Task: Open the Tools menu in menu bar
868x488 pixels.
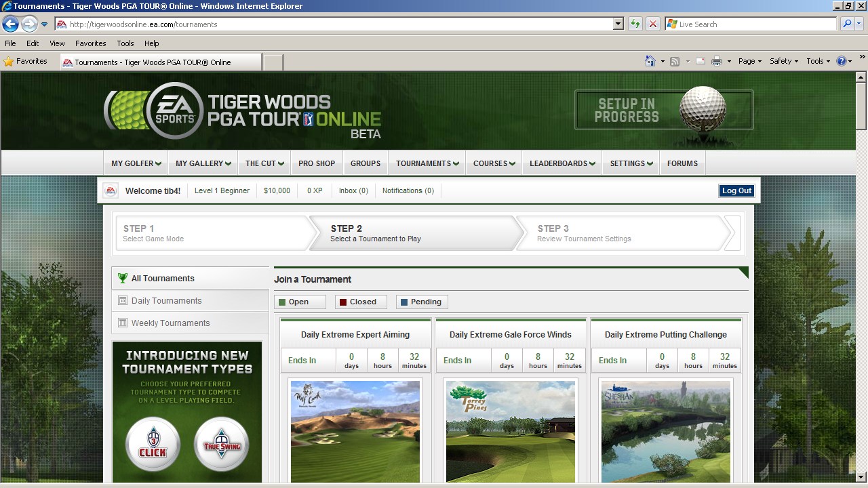Action: 125,43
